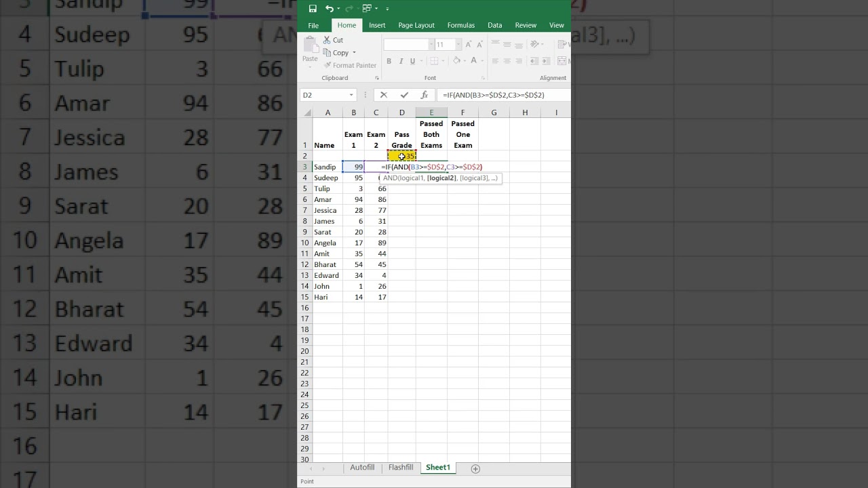Click the Save icon in quick access toolbar

pos(313,9)
